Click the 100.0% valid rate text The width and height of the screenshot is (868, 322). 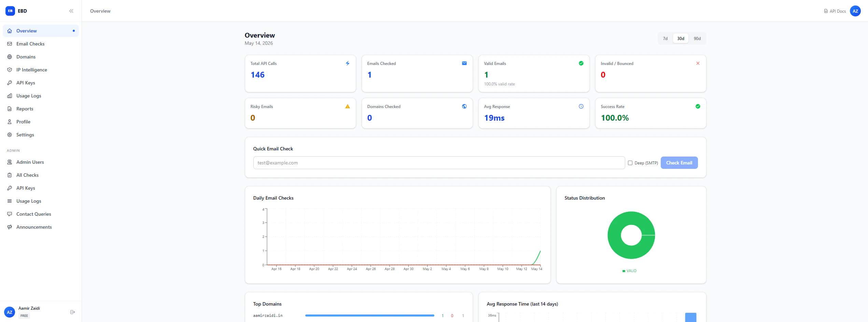coord(499,84)
